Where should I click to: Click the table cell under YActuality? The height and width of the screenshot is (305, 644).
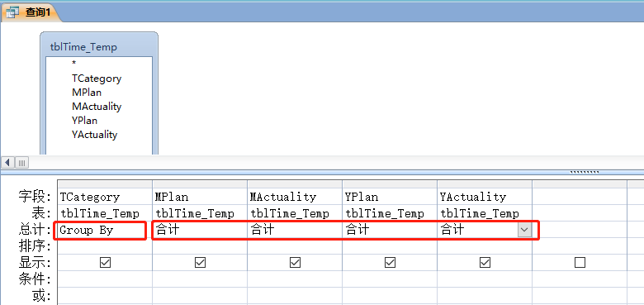(x=484, y=213)
